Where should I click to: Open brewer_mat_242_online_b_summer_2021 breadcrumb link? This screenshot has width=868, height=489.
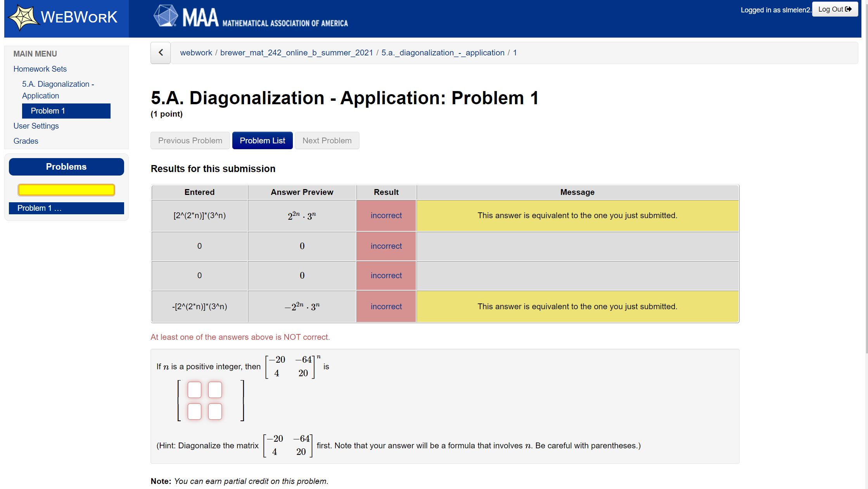(x=296, y=53)
